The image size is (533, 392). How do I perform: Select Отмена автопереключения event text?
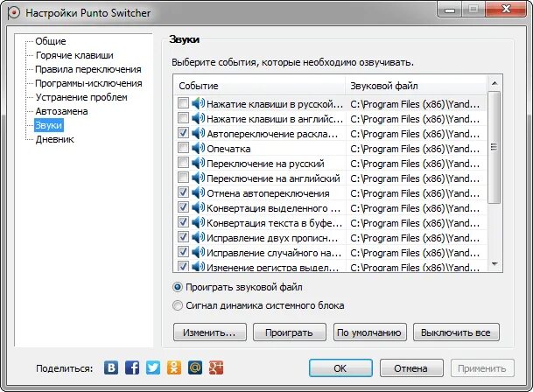pos(268,193)
